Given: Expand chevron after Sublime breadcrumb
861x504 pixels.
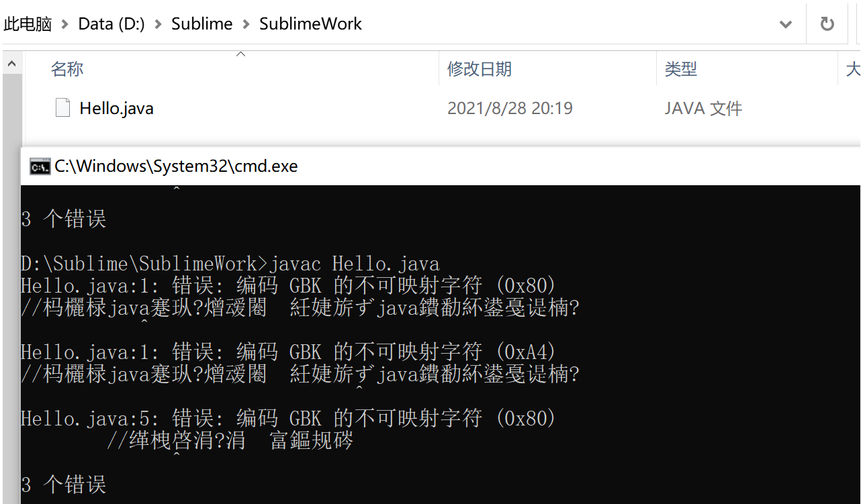Looking at the screenshot, I should click(x=246, y=25).
